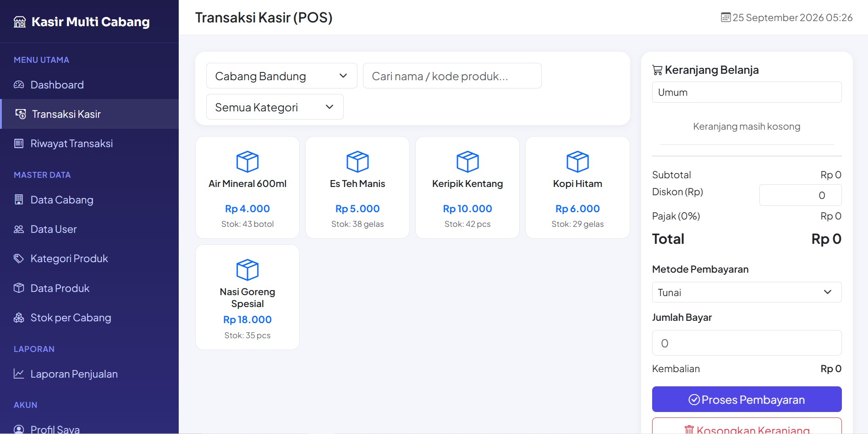Click the Rp 10.000 price on Keripik Kentang
Screen dimensions: 868x434
tap(467, 209)
